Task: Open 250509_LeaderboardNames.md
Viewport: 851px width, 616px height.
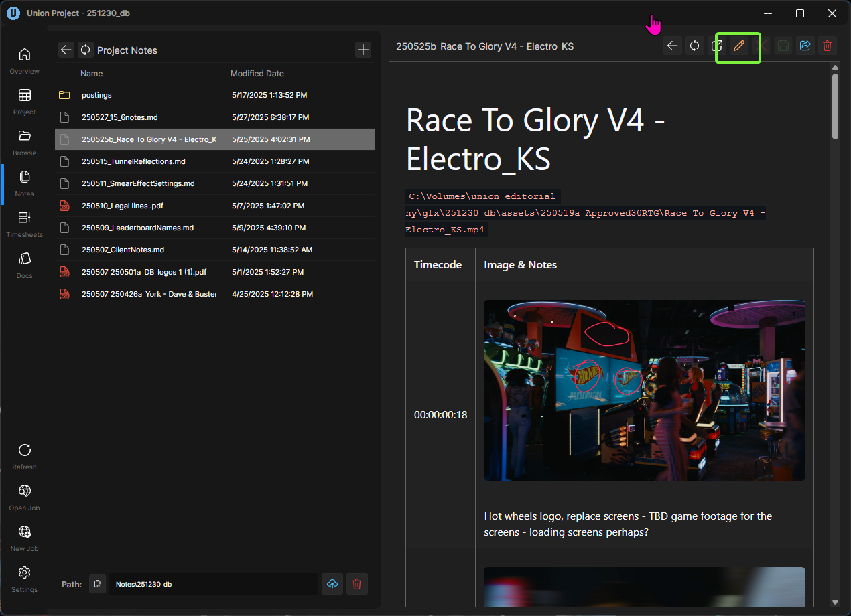Action: tap(214, 228)
